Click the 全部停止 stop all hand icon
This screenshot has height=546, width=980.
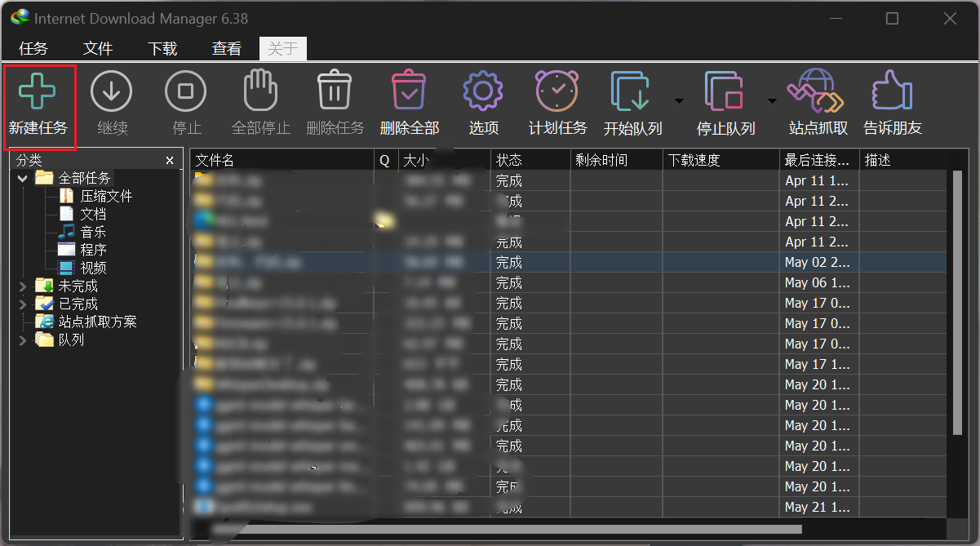coord(261,90)
